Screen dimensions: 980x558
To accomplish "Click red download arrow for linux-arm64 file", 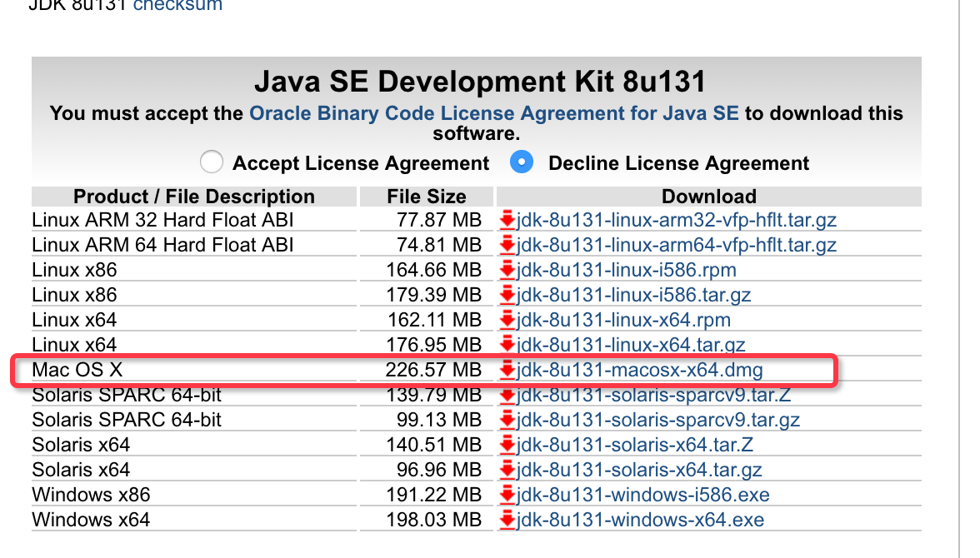I will pos(507,245).
